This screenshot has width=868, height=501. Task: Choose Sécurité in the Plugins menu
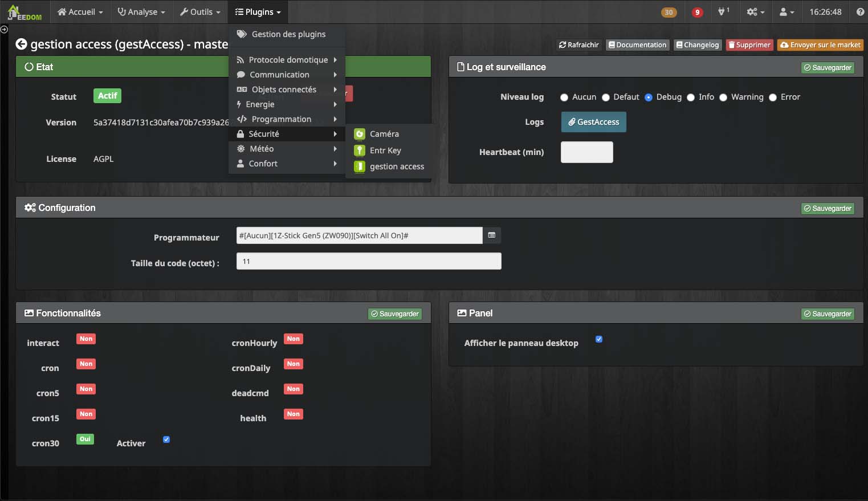tap(287, 134)
